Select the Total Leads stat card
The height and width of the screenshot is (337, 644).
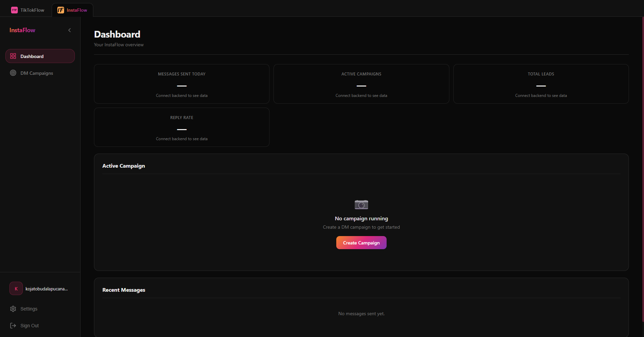tap(541, 84)
